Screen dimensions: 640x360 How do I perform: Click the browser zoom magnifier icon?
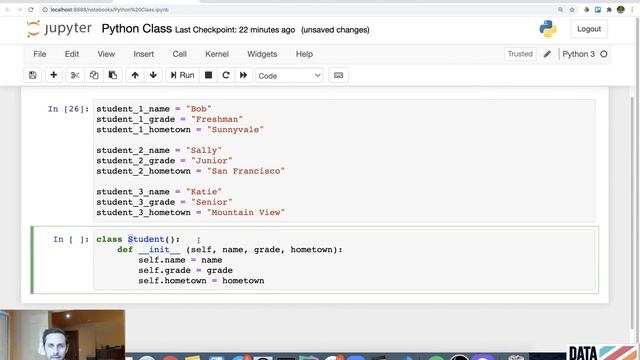[560, 9]
